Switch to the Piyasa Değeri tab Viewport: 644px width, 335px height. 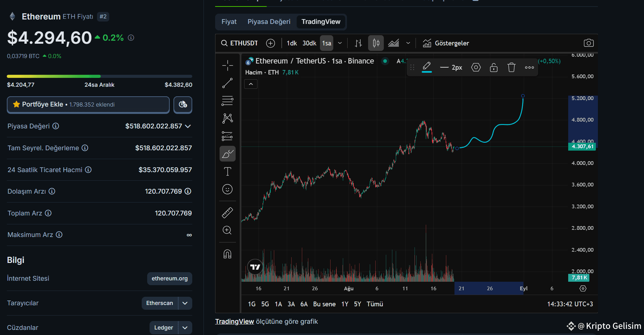point(269,22)
